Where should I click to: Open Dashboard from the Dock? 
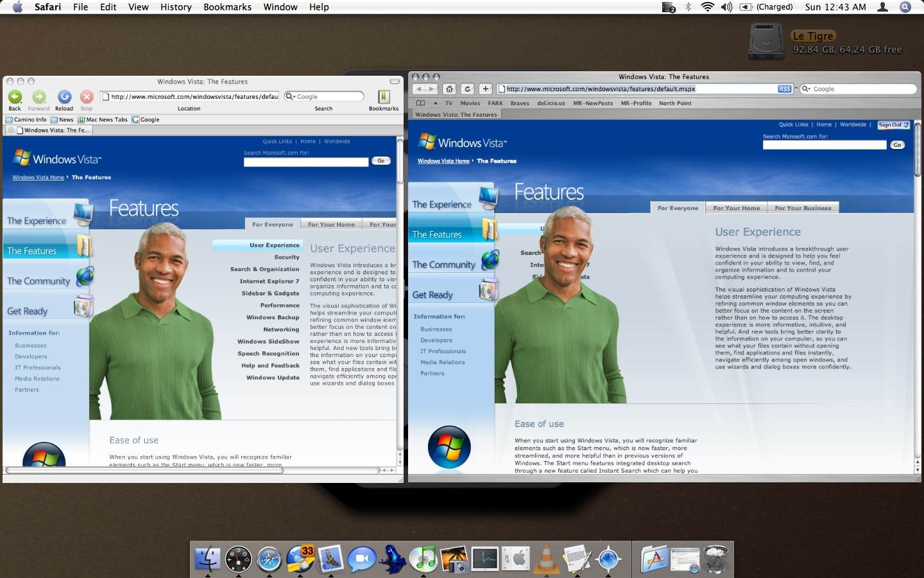[239, 559]
